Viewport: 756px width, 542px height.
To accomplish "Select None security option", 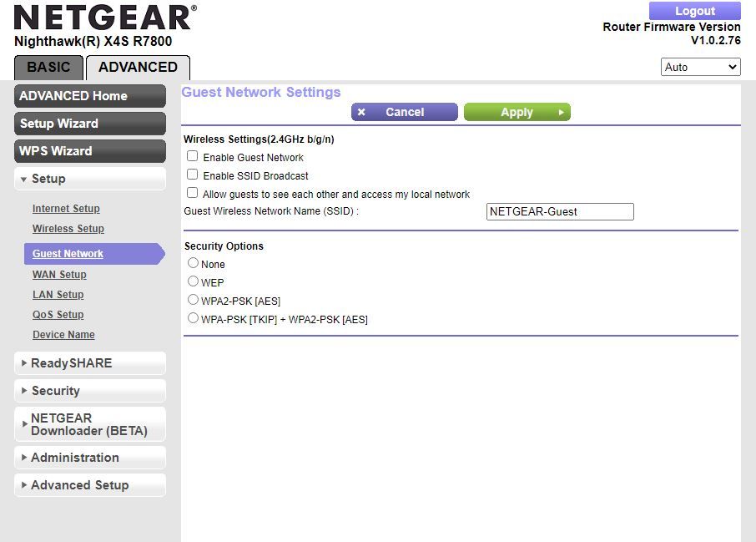I will click(193, 263).
